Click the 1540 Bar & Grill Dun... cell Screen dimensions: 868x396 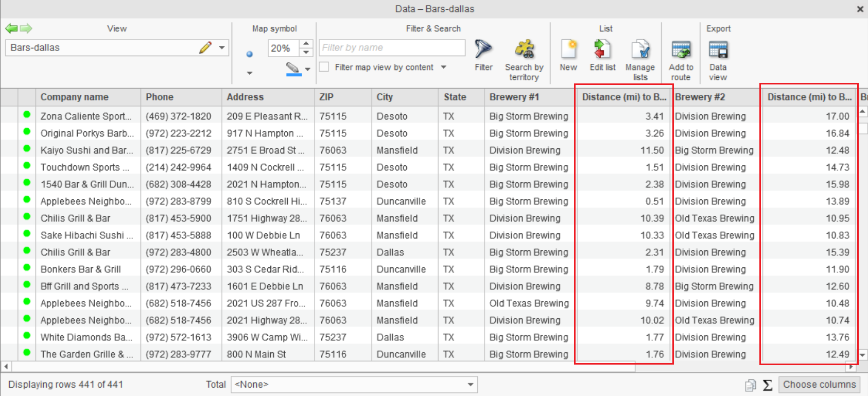[87, 184]
